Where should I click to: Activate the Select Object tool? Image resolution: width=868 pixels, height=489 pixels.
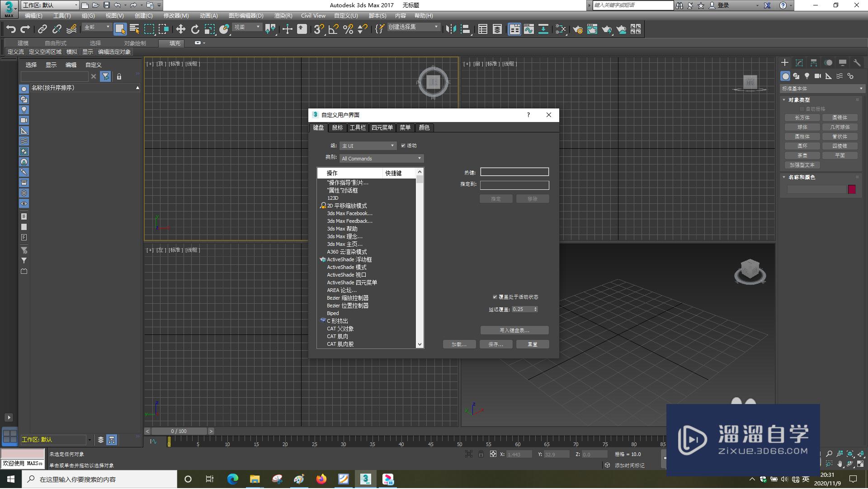click(120, 29)
